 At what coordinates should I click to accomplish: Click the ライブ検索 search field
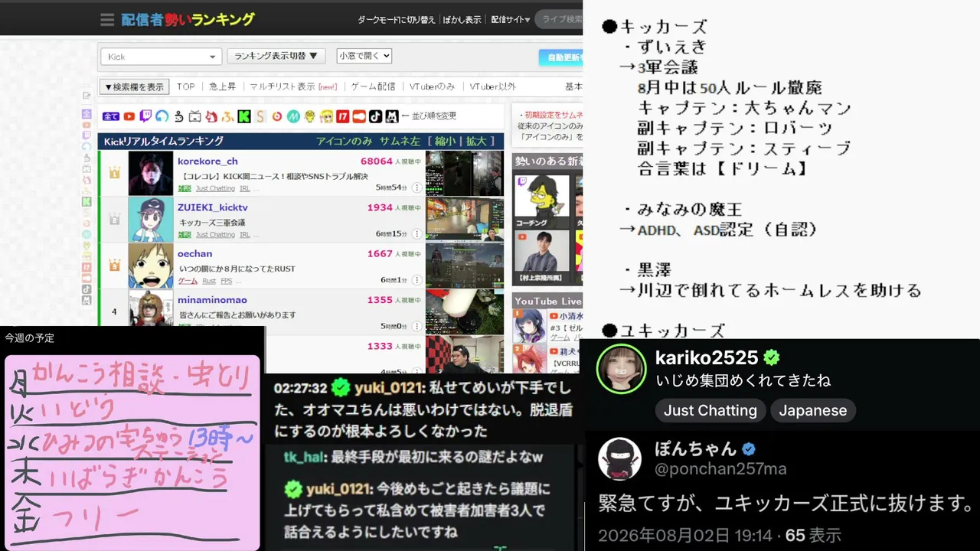coord(558,19)
